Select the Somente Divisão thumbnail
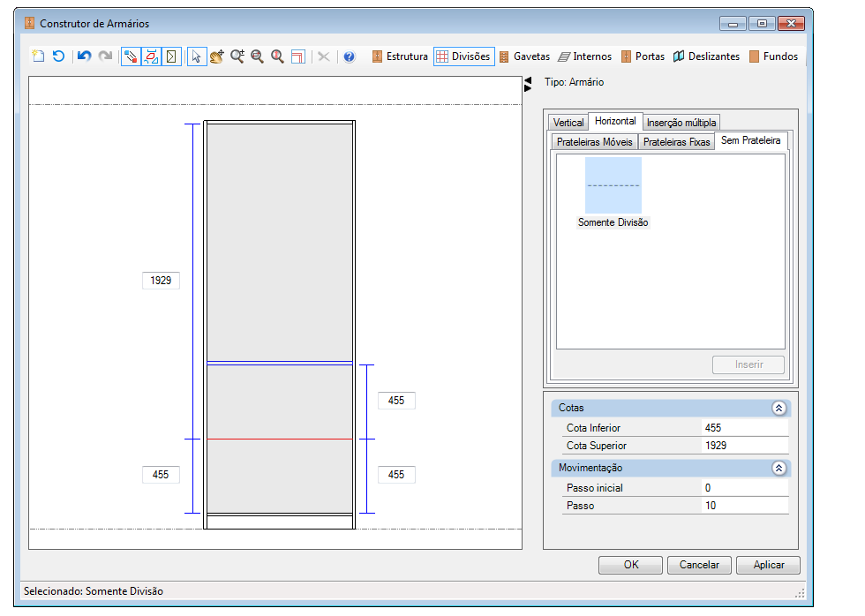865x616 pixels. pos(613,192)
